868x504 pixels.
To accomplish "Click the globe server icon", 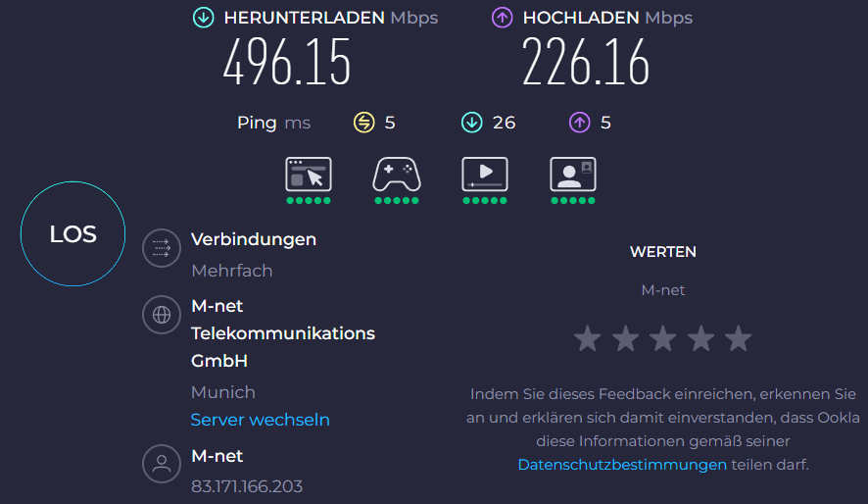I will tap(162, 315).
